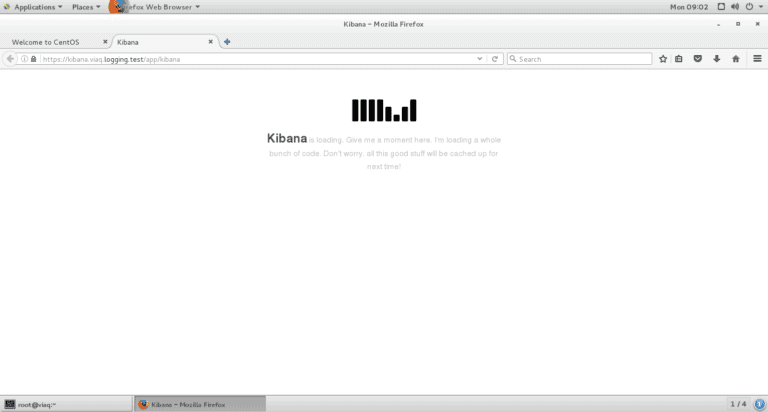Open the Places menu
This screenshot has width=768, height=412.
(x=86, y=7)
